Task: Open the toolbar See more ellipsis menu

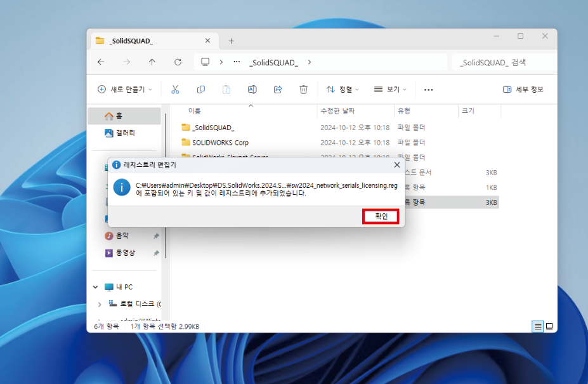Action: point(429,89)
